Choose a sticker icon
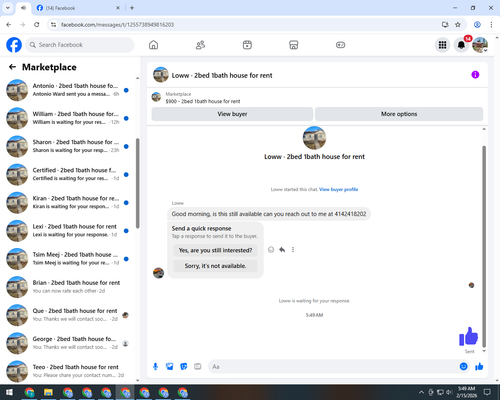 click(x=184, y=367)
